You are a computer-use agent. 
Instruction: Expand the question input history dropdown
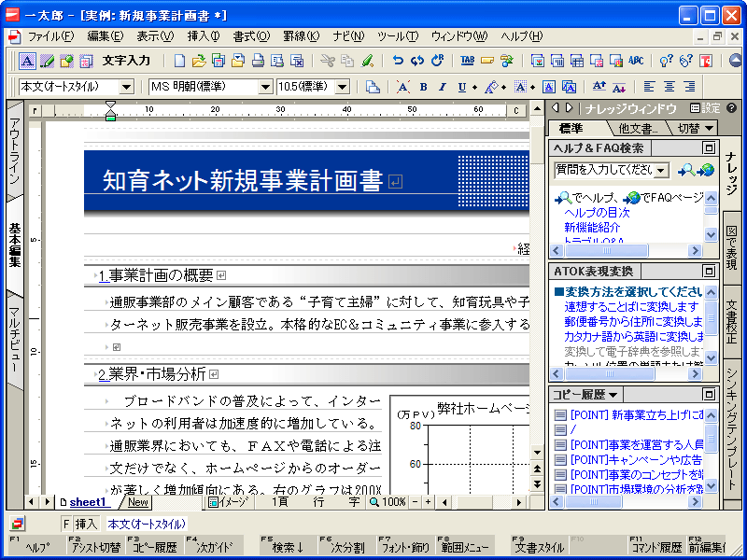tap(661, 170)
